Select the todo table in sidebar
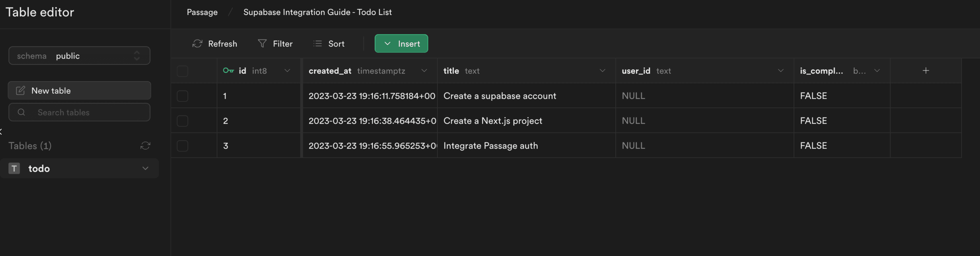The width and height of the screenshot is (980, 256). tap(79, 168)
